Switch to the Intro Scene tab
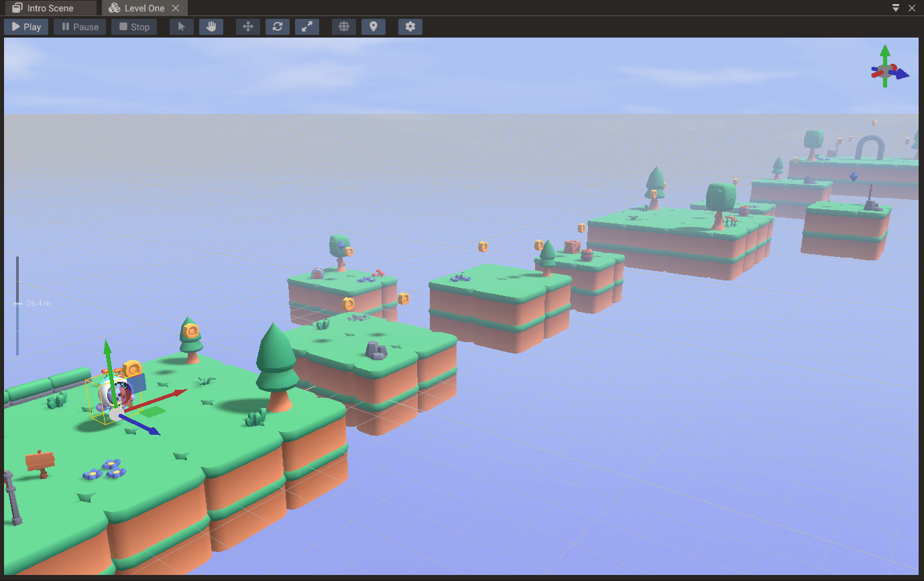Viewport: 924px width, 581px height. [x=50, y=8]
